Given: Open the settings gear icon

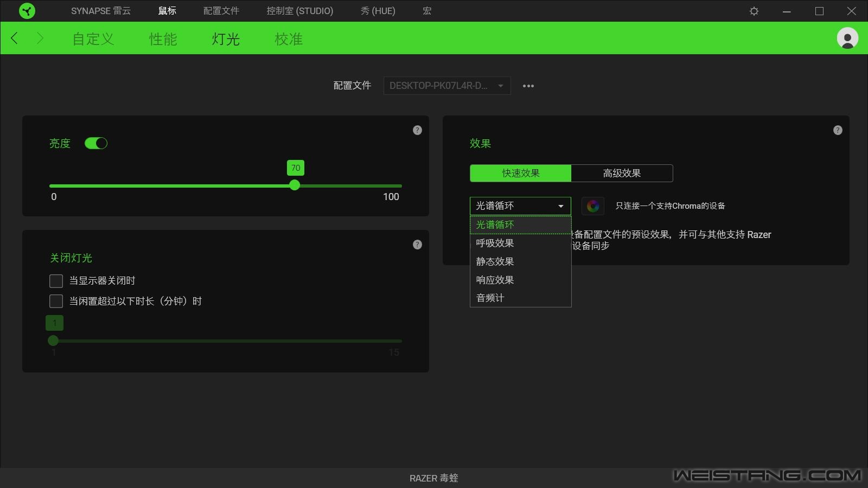Looking at the screenshot, I should coord(754,11).
